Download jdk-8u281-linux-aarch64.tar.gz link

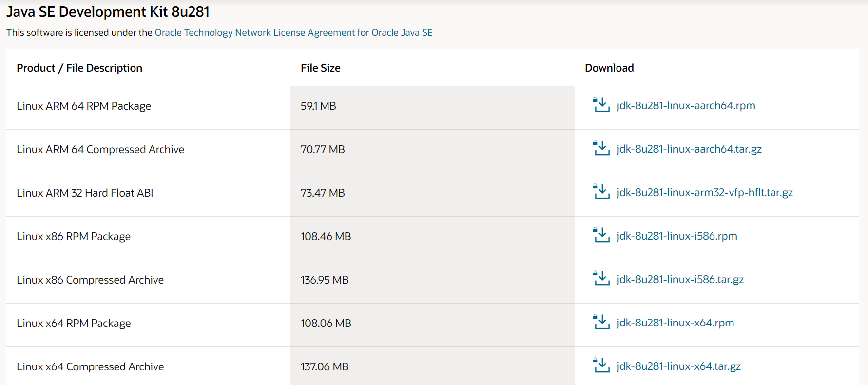tap(689, 149)
